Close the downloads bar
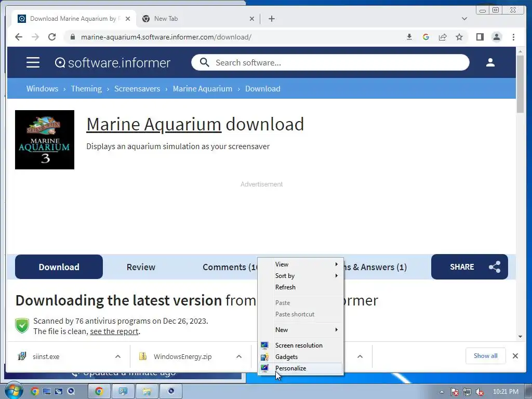 pos(515,356)
